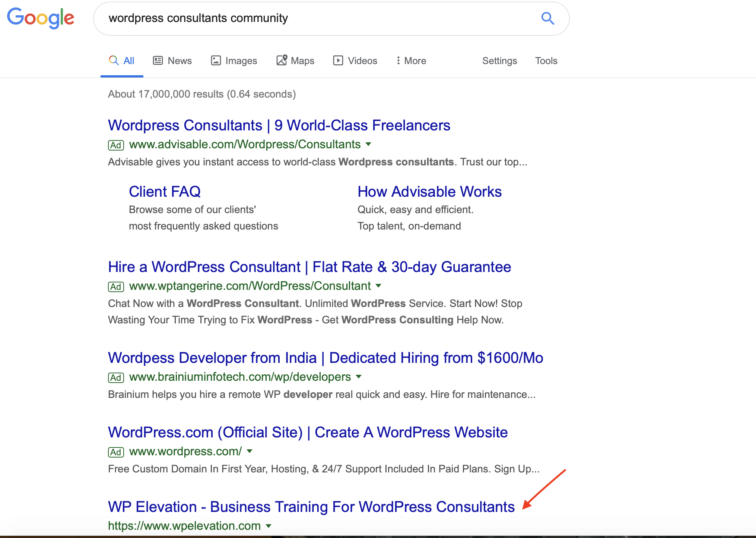
Task: Switch to the News tab
Action: tap(172, 61)
